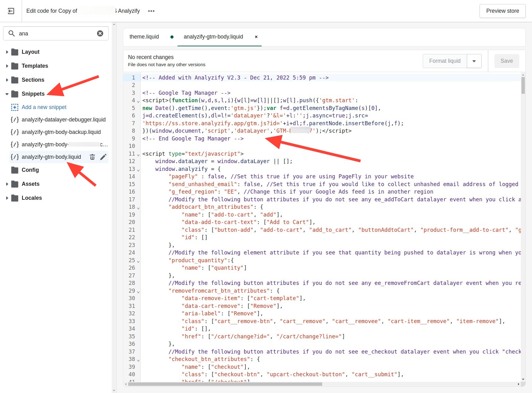This screenshot has height=393, width=532.
Task: Expand the Templates folder
Action: 7,66
